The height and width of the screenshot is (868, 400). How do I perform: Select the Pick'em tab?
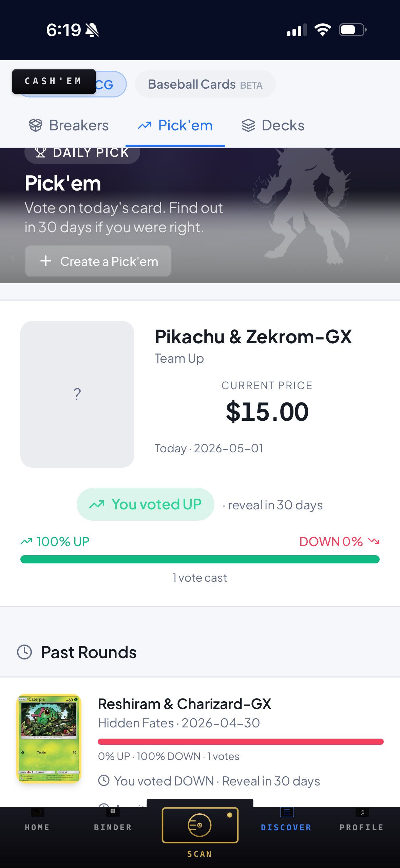(x=175, y=126)
